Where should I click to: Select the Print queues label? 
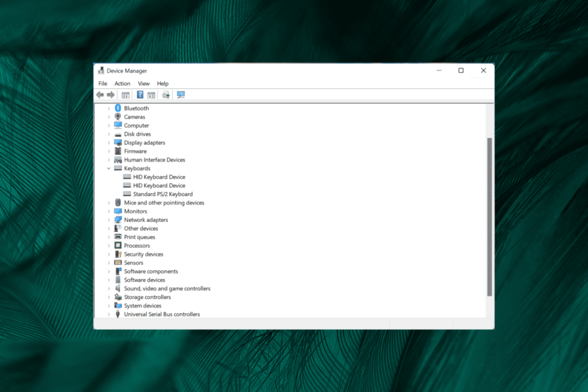[139, 237]
